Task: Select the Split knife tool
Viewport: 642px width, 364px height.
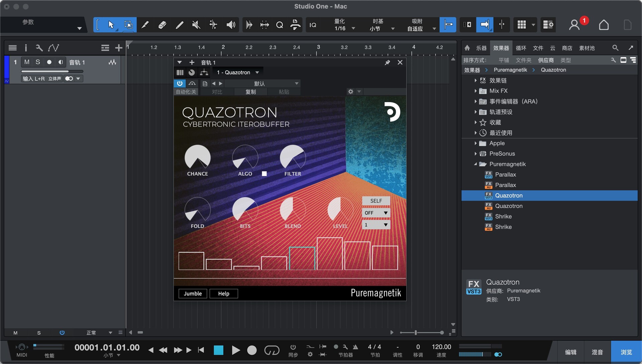Action: point(145,25)
